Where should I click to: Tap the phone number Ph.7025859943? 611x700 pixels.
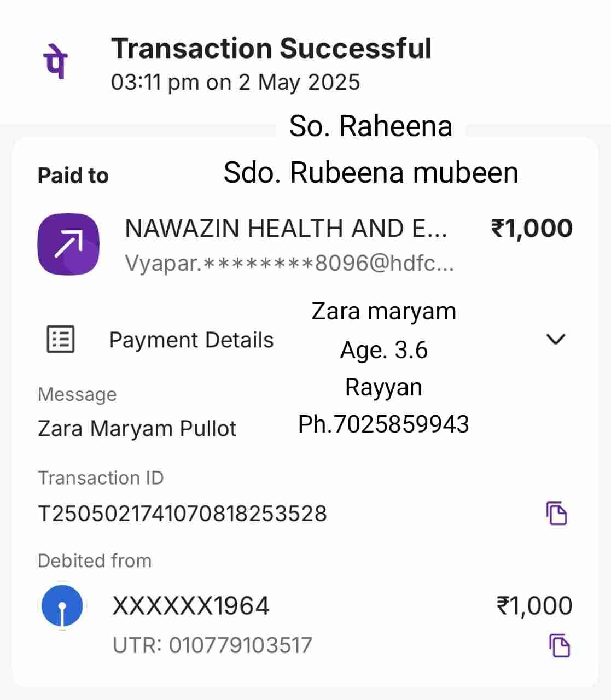383,424
